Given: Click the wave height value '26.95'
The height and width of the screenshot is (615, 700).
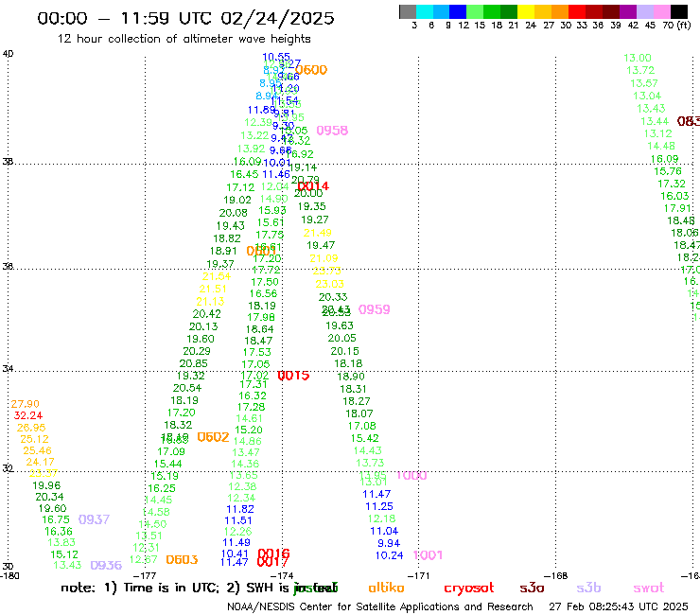Looking at the screenshot, I should (x=31, y=428).
